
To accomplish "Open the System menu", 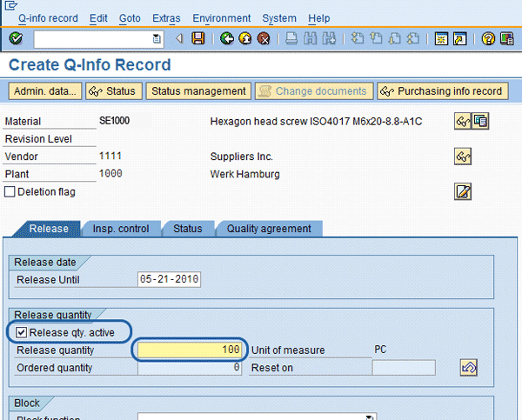I will tap(279, 18).
